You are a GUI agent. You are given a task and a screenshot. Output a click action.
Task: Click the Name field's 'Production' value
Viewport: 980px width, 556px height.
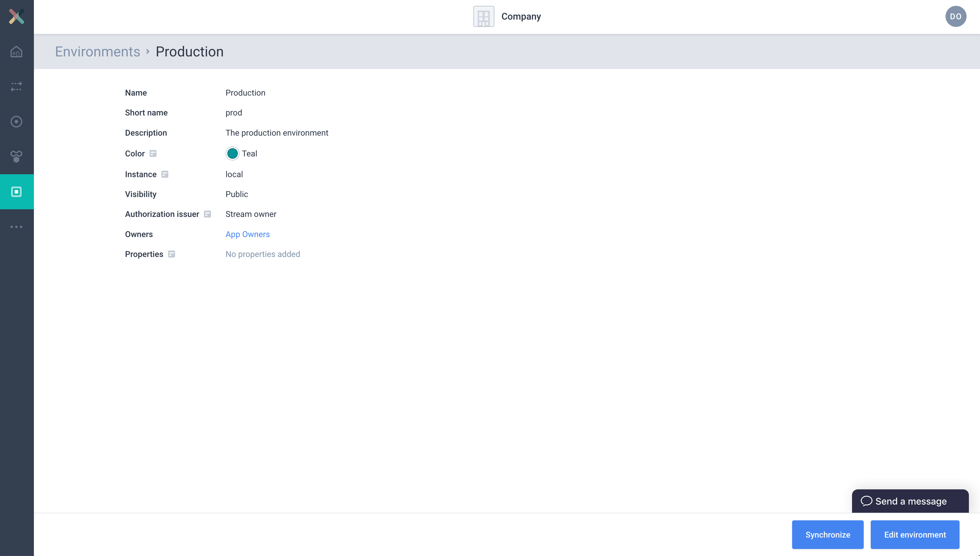[x=245, y=93]
